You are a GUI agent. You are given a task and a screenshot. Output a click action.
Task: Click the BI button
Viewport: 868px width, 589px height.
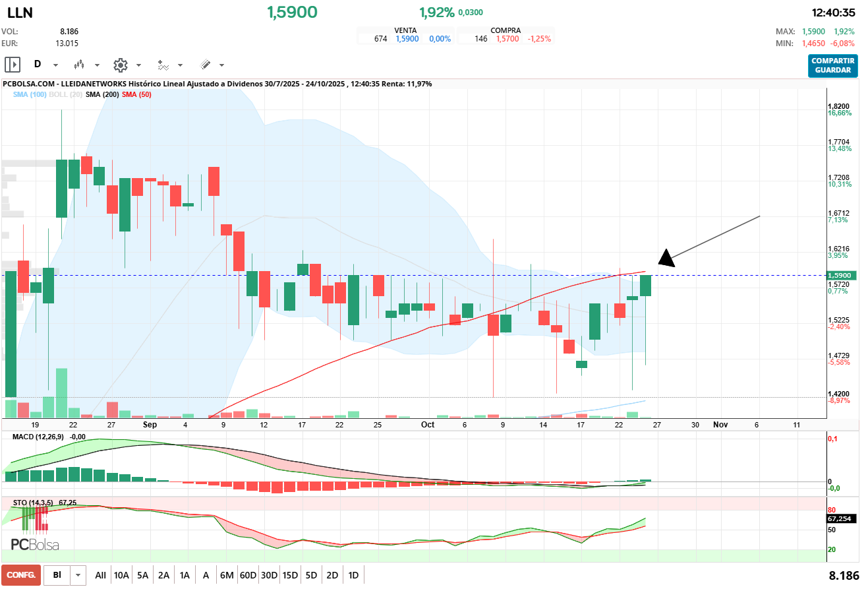point(57,575)
